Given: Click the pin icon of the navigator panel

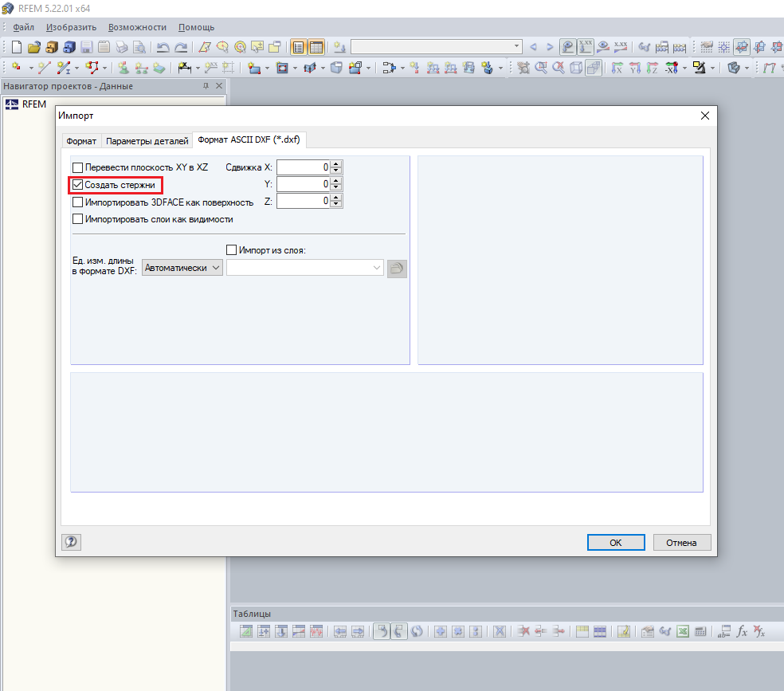Looking at the screenshot, I should tap(206, 86).
